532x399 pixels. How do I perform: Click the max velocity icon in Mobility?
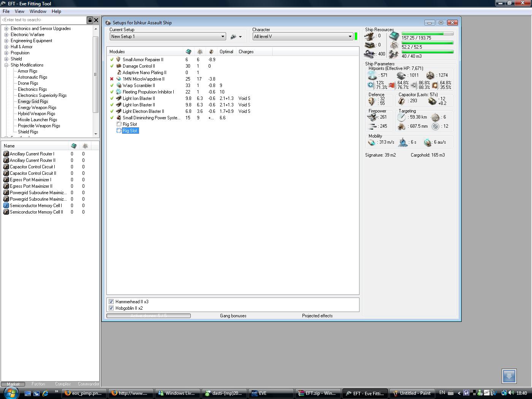372,142
